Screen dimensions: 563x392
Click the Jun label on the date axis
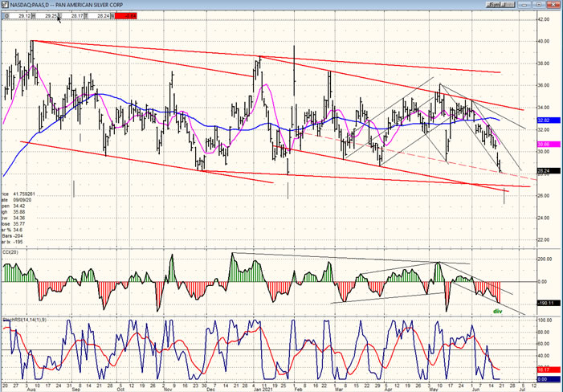pos(475,389)
